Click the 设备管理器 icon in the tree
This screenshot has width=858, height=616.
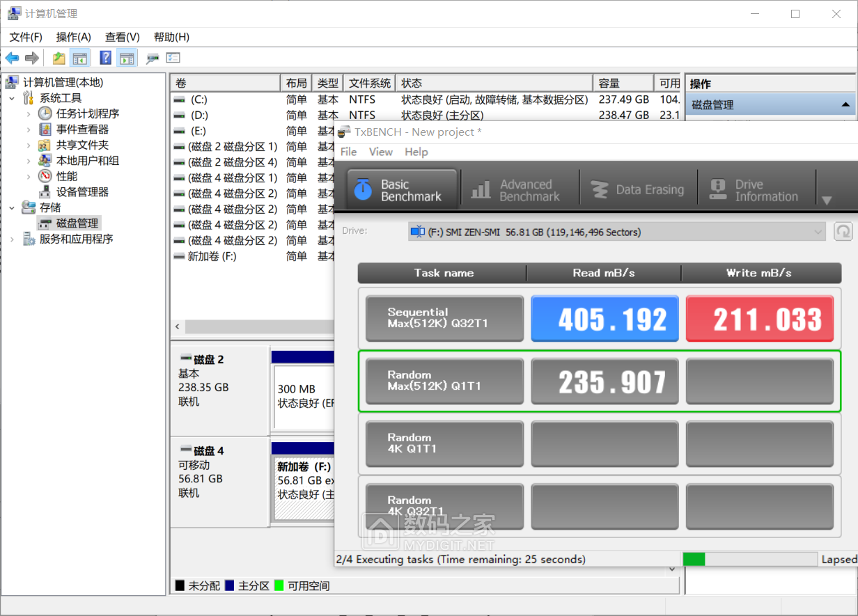click(x=45, y=192)
